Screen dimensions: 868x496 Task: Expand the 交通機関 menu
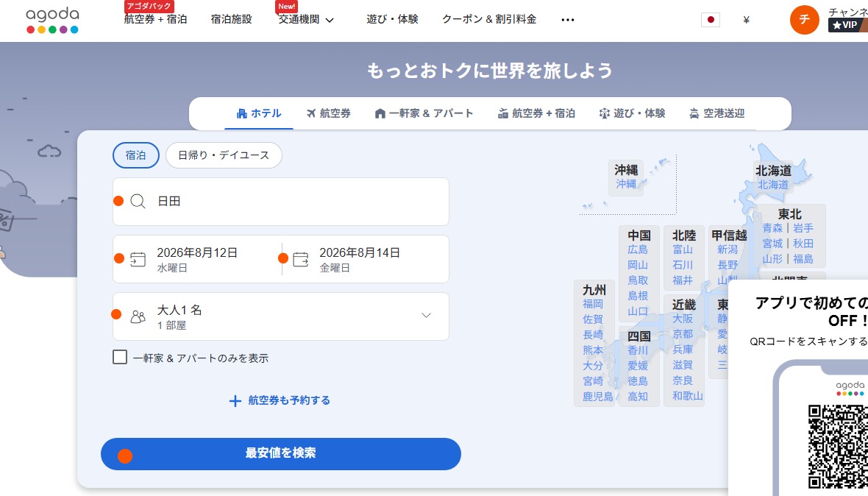305,19
